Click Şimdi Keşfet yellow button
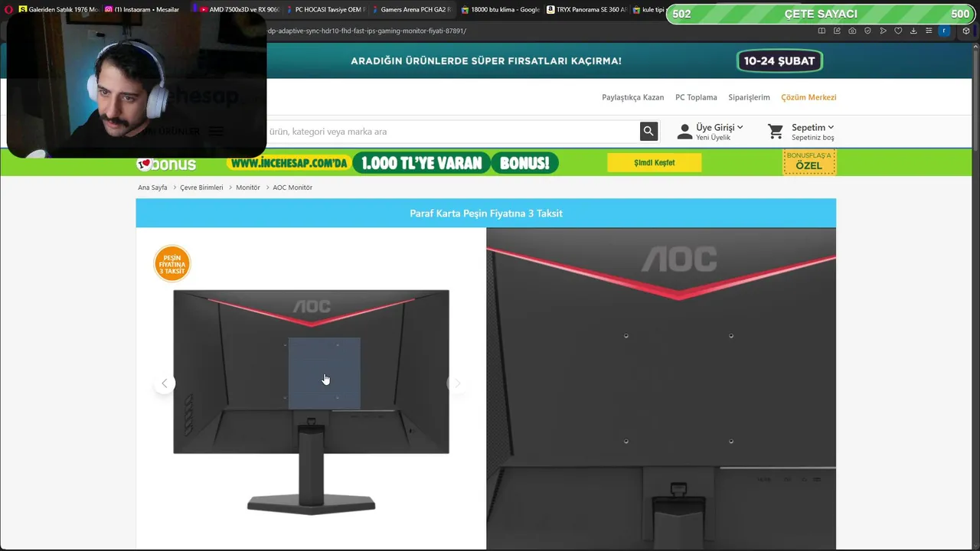 click(x=654, y=162)
